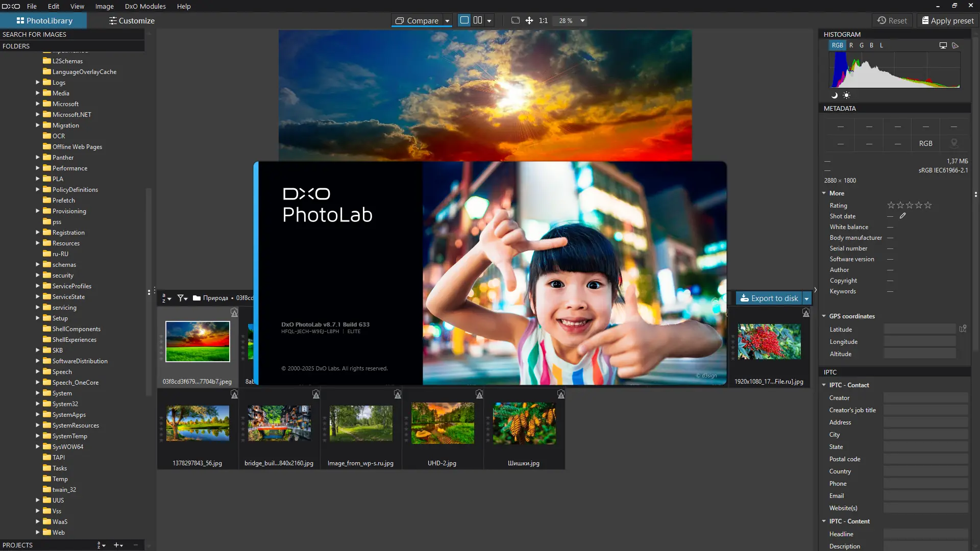The image size is (980, 551).
Task: Switch to the Customize tab
Action: pos(131,20)
